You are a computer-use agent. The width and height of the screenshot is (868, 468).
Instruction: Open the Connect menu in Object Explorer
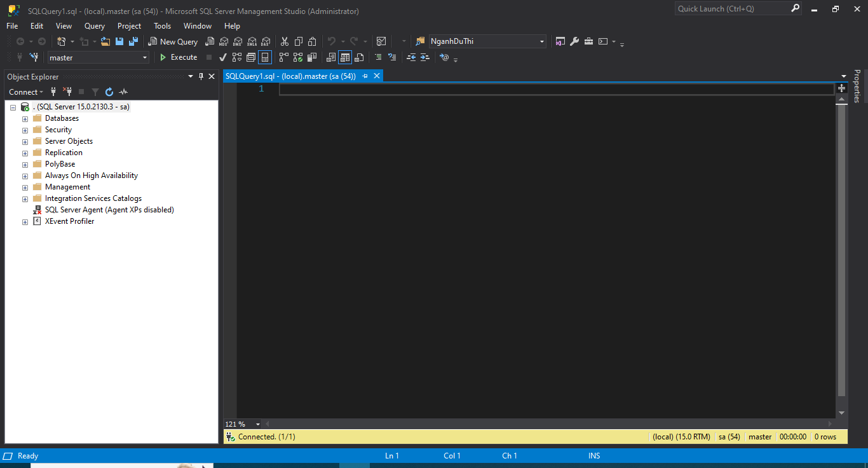tap(27, 92)
